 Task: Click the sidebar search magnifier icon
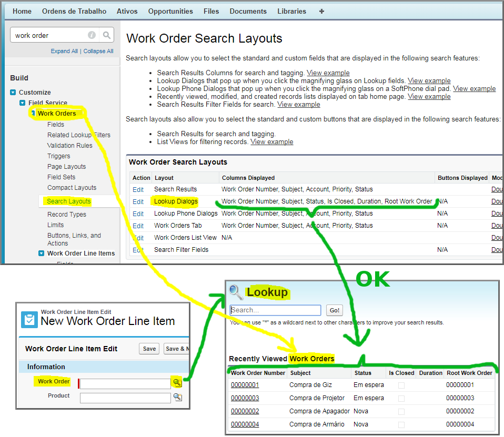point(107,35)
